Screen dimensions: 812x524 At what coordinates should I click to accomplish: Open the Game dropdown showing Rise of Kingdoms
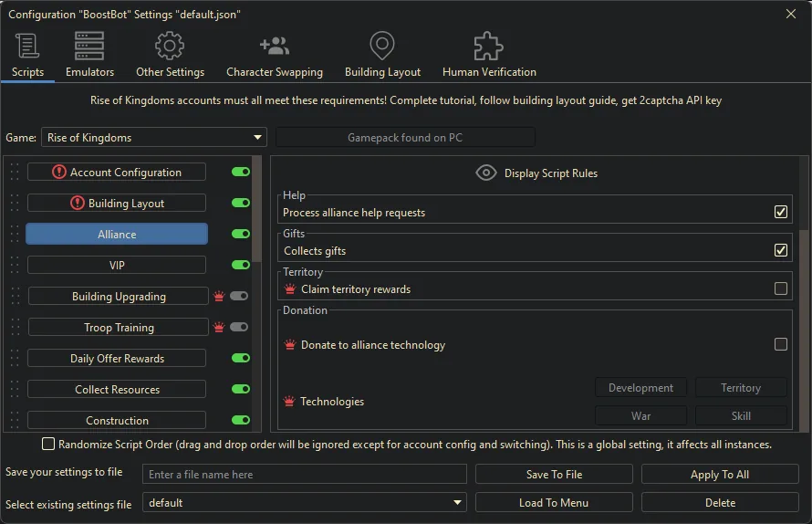pos(154,137)
